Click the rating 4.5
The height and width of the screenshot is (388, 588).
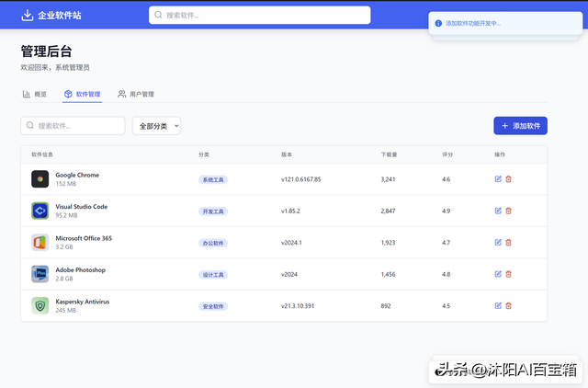(x=446, y=306)
